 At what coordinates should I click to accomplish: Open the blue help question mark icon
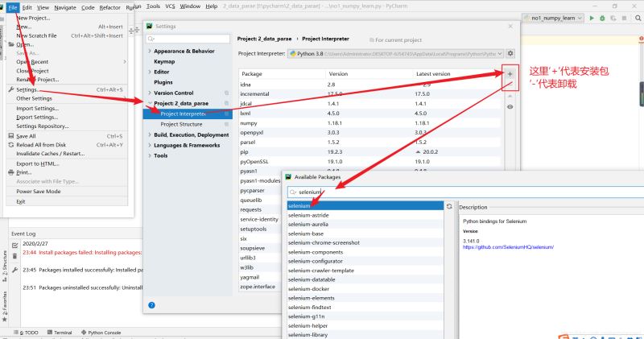151,304
